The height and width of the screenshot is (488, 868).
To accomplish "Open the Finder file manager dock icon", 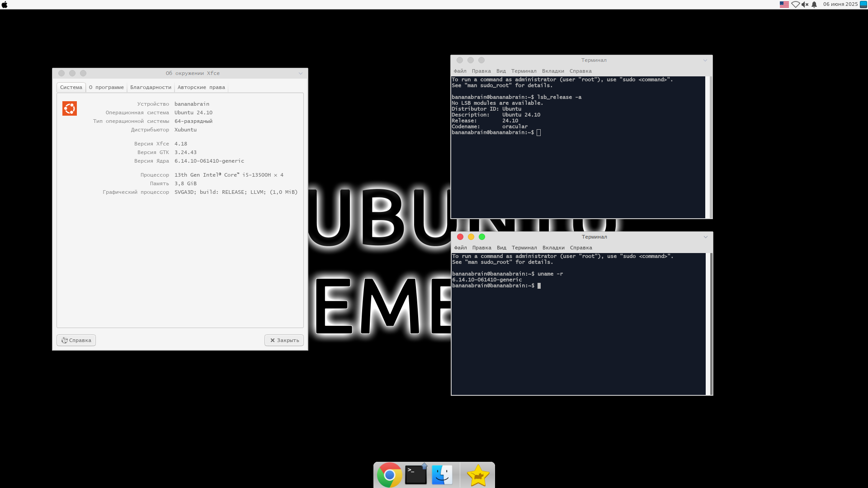I will (442, 475).
